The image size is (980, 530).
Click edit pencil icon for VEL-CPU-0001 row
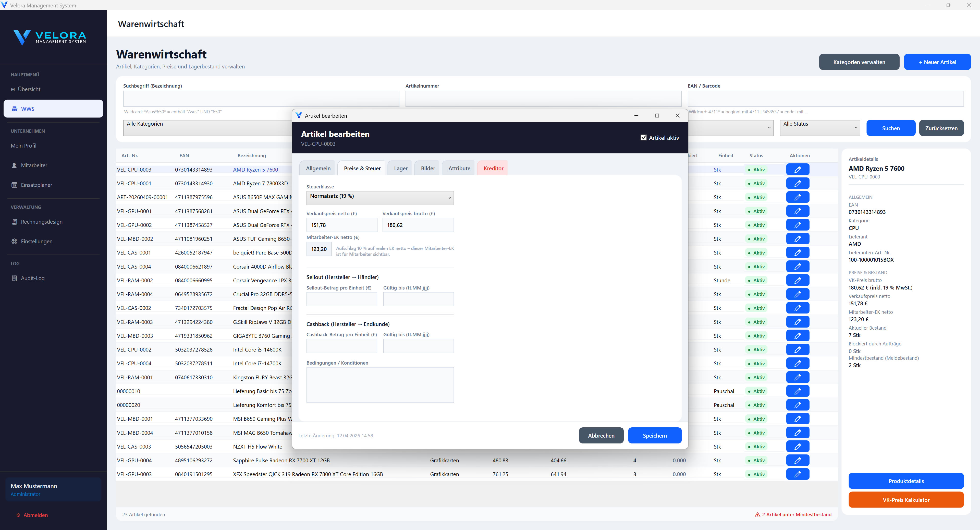point(797,183)
